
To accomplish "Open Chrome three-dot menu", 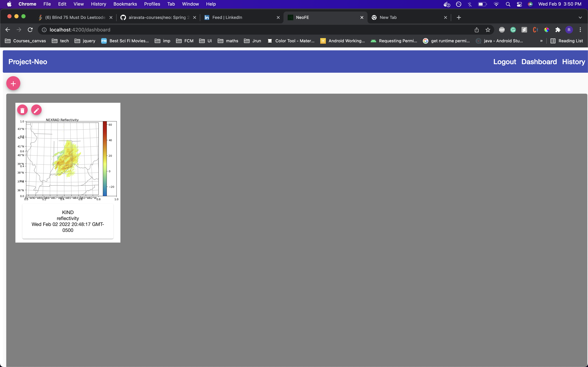I will [580, 30].
